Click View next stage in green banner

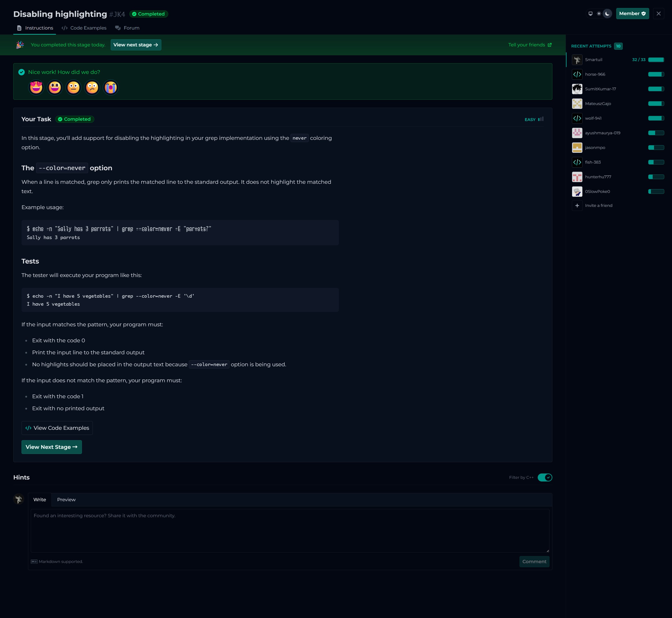(136, 45)
